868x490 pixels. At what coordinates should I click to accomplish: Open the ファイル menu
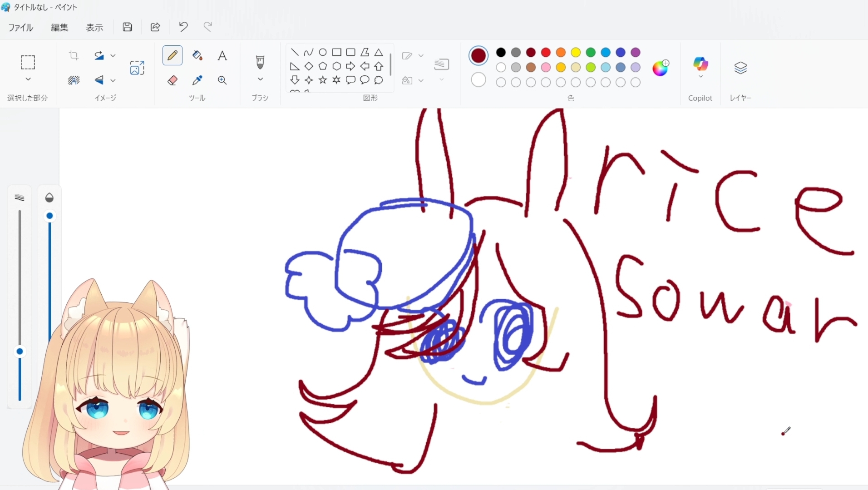point(21,28)
